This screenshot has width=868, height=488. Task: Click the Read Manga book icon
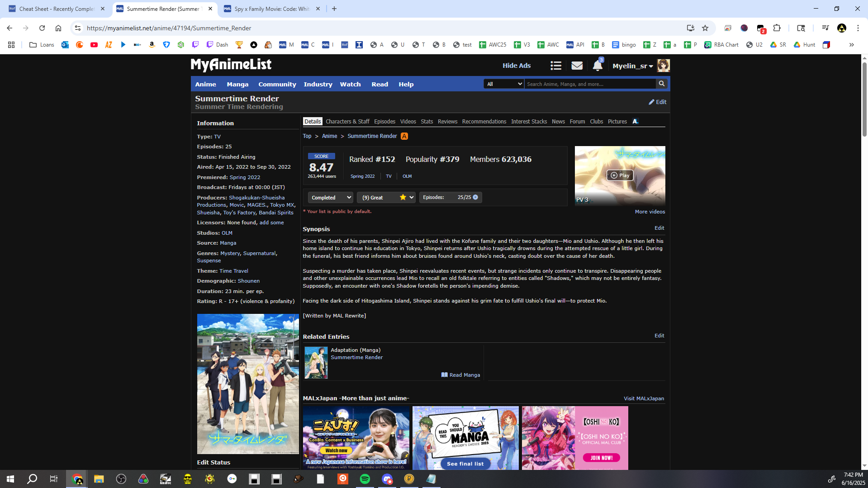[445, 375]
